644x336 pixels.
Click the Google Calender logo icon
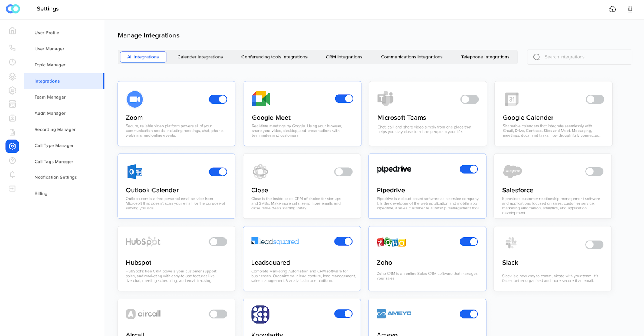512,99
